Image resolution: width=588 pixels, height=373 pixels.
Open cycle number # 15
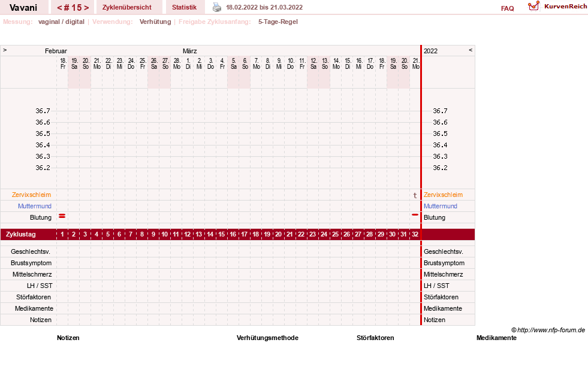pyautogui.click(x=73, y=8)
